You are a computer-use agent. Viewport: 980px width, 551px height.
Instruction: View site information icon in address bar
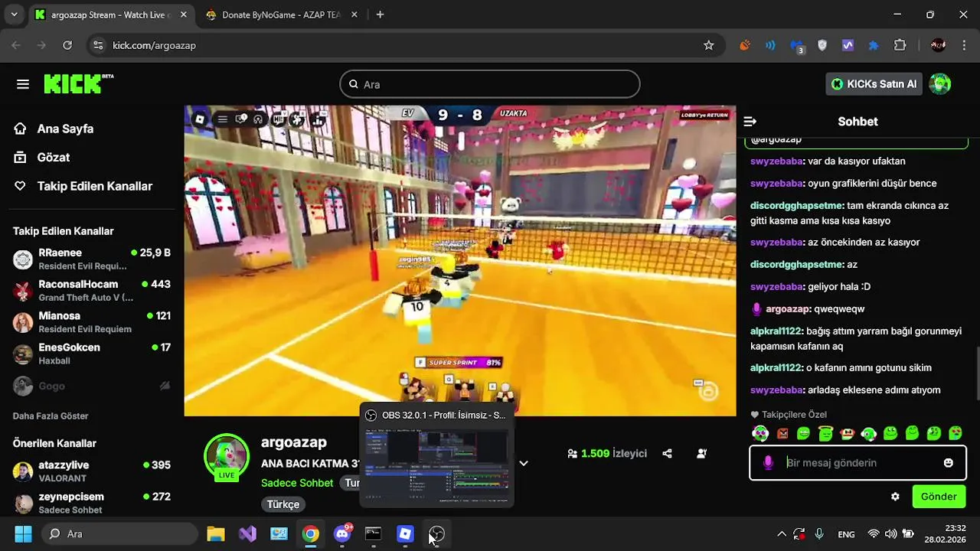point(97,45)
